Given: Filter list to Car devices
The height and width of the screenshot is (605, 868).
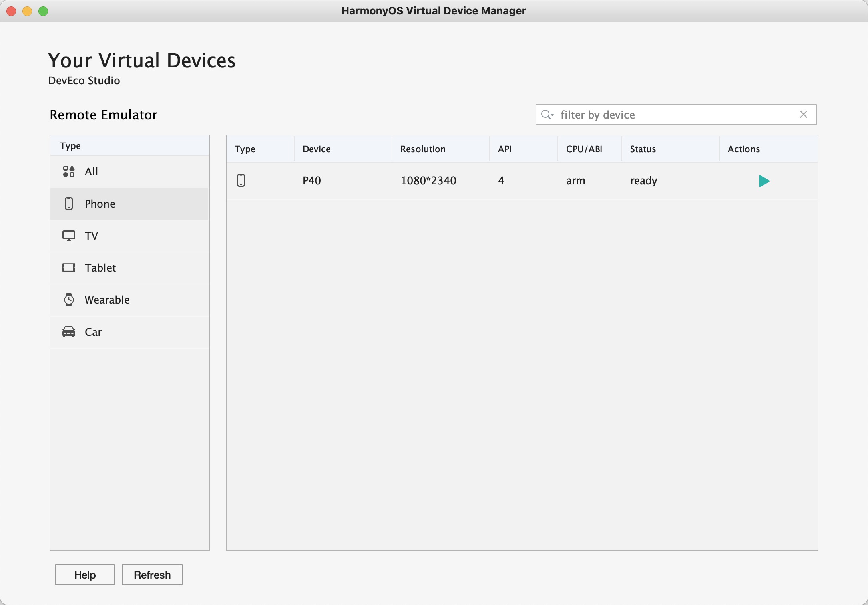Looking at the screenshot, I should click(129, 332).
